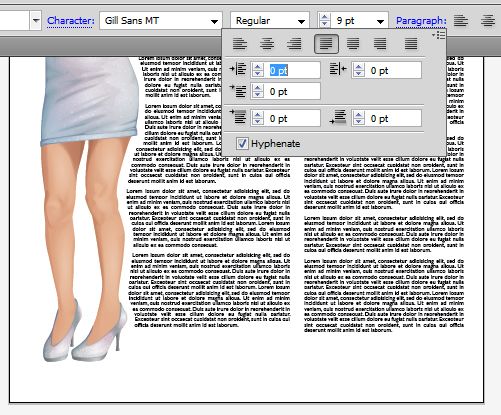501x415 pixels.
Task: Open the Paragraph panel flyout menu
Action: [x=439, y=35]
